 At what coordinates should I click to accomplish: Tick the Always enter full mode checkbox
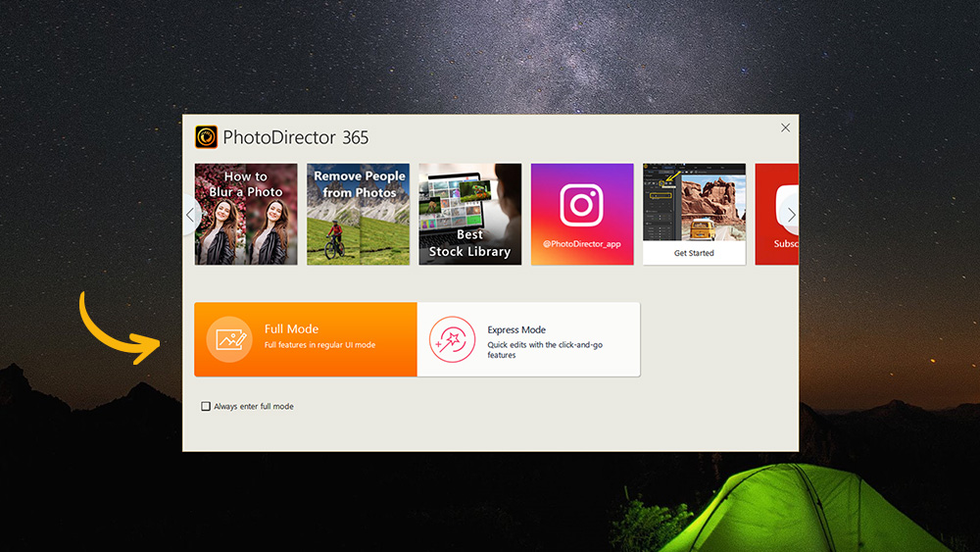click(206, 406)
